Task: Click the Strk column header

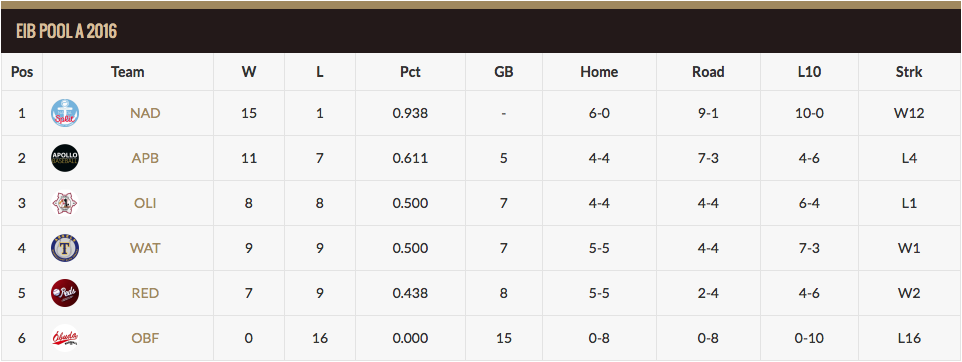Action: tap(909, 72)
